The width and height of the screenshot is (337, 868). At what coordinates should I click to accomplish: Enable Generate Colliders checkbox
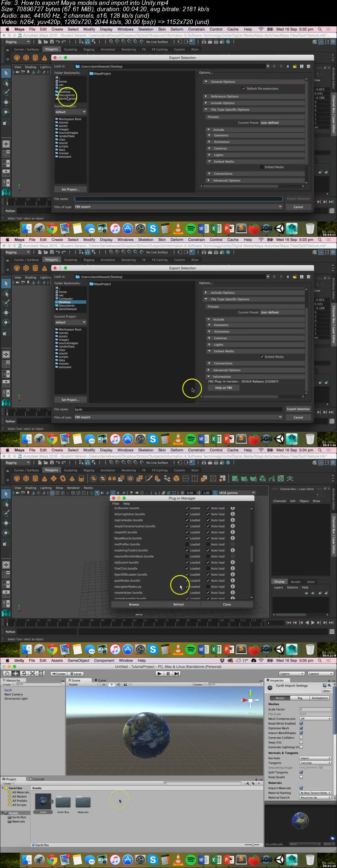tap(301, 738)
